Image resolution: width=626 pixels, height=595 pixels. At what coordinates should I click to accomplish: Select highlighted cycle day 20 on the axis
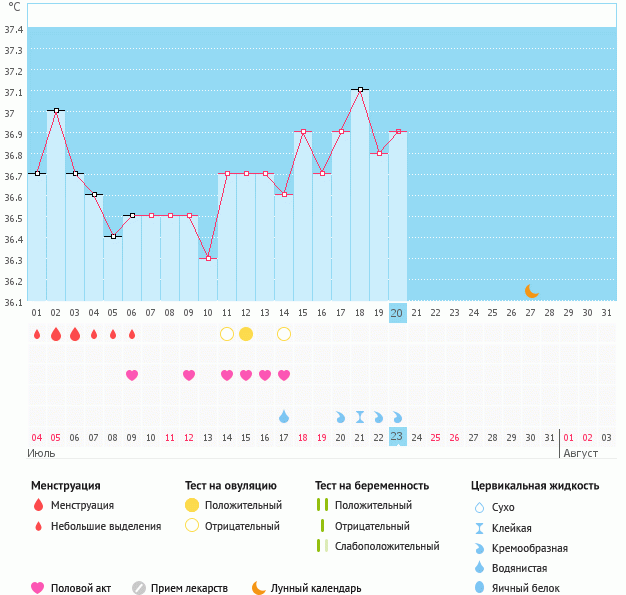click(x=397, y=313)
